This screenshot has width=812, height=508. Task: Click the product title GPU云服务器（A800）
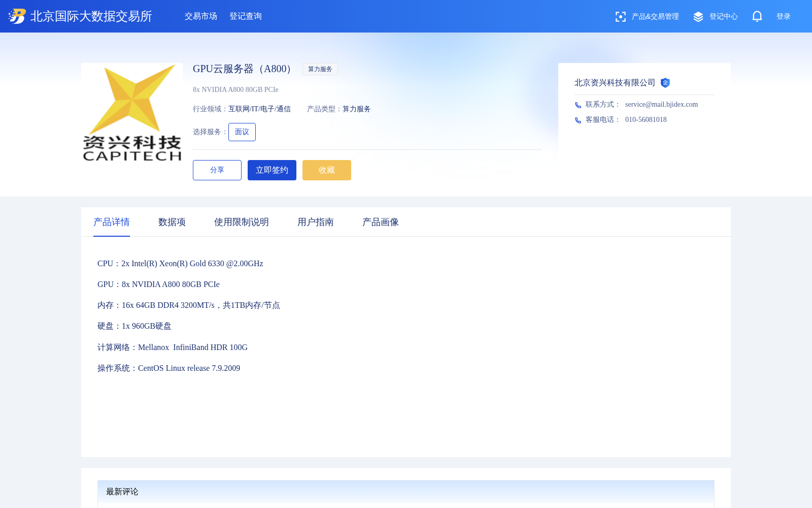(243, 69)
